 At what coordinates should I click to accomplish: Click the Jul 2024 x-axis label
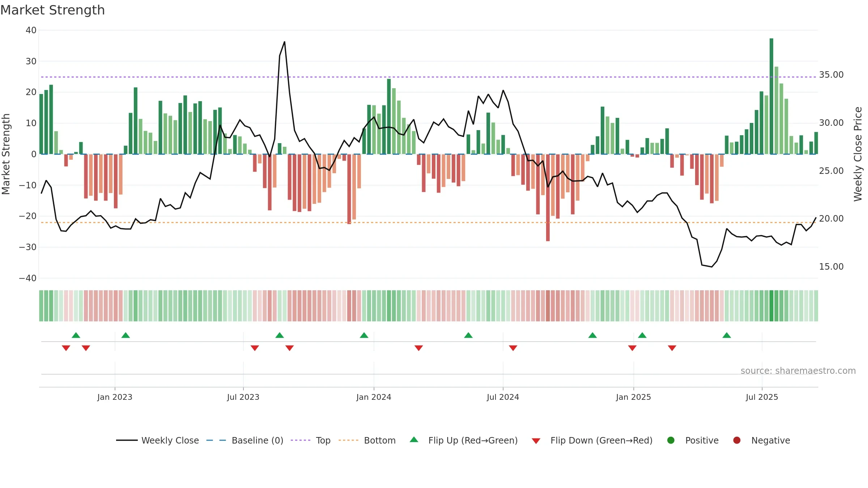pyautogui.click(x=503, y=397)
